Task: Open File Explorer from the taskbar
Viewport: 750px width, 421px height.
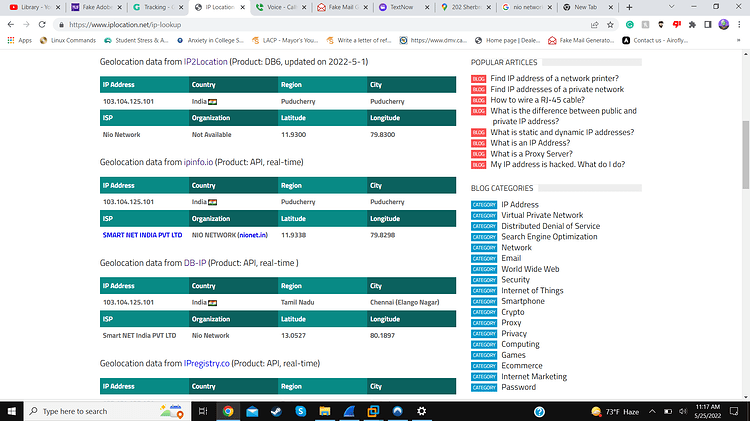Action: [x=325, y=411]
